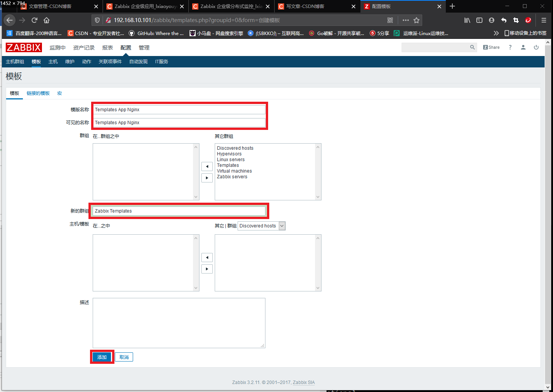Viewport: 553px width, 392px height.
Task: Select the 模板 form tab
Action: pyautogui.click(x=14, y=93)
